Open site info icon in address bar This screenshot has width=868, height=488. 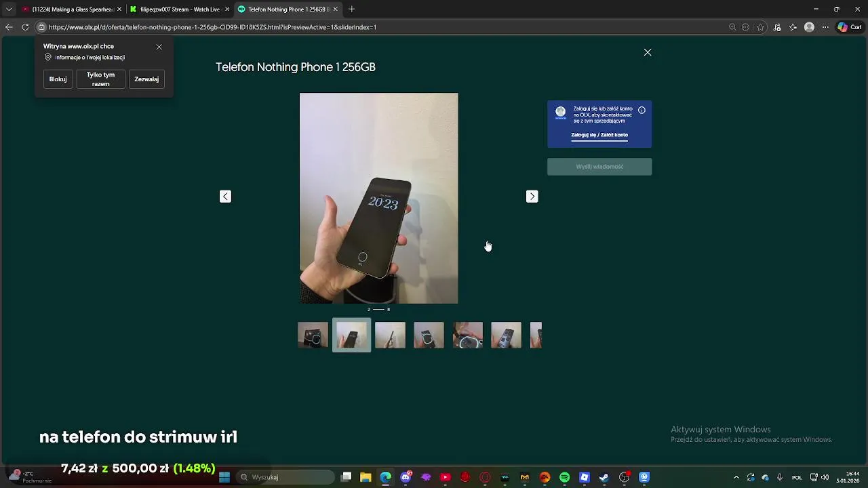pos(41,27)
